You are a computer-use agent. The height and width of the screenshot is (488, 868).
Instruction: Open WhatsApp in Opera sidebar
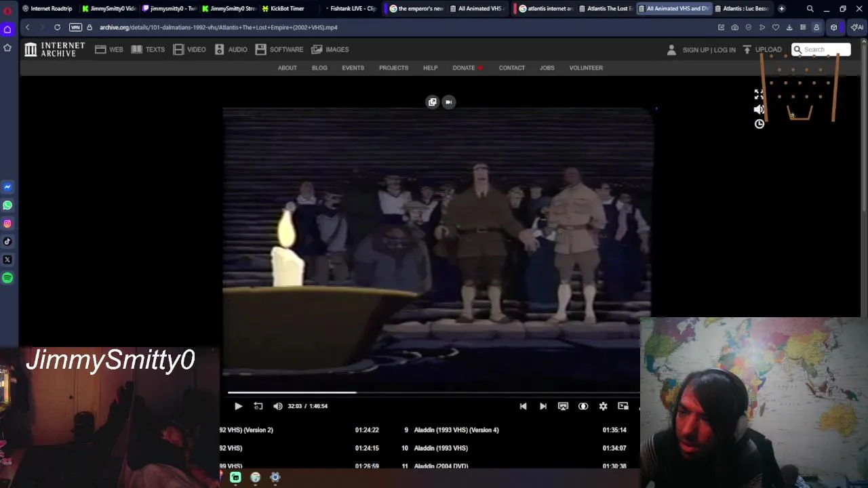pyautogui.click(x=7, y=205)
